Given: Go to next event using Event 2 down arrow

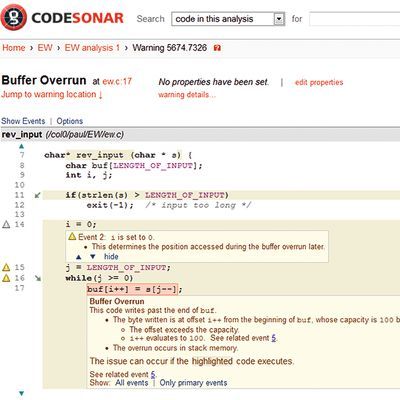Looking at the screenshot, I should (93, 257).
